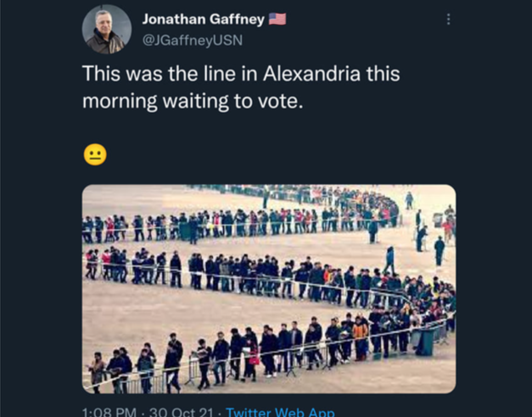532x417 pixels.
Task: Click the @JGaffneyUSN handle
Action: (193, 41)
